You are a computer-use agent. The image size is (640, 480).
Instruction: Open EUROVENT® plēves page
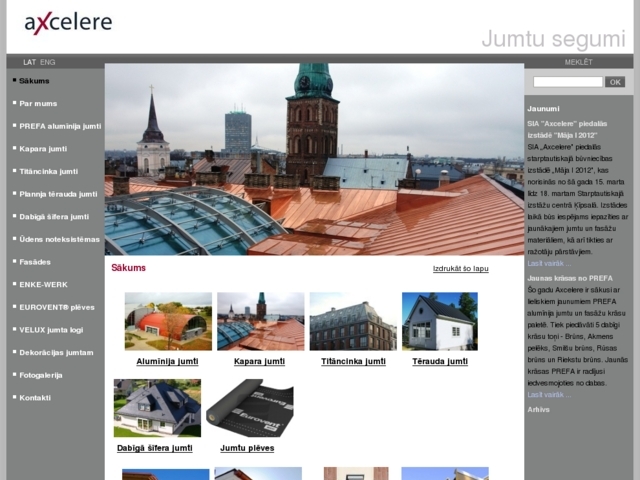57,307
